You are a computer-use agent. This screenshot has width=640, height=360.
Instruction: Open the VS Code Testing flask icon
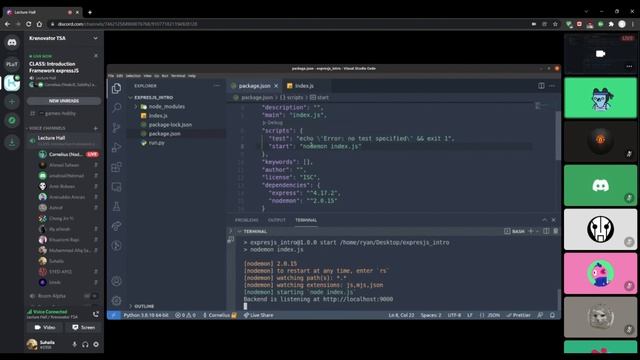116,206
